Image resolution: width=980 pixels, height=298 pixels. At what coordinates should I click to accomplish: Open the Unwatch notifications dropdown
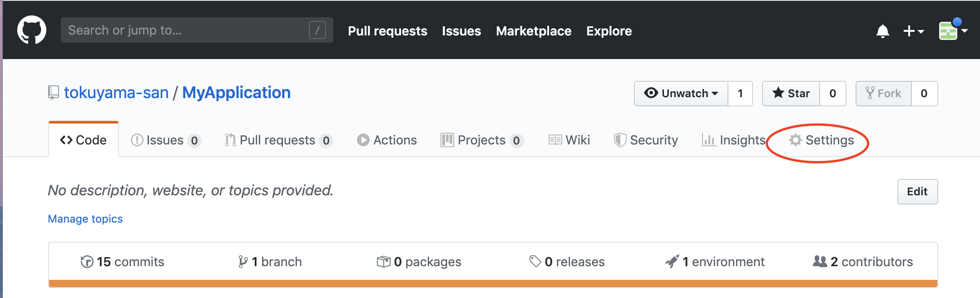click(681, 94)
